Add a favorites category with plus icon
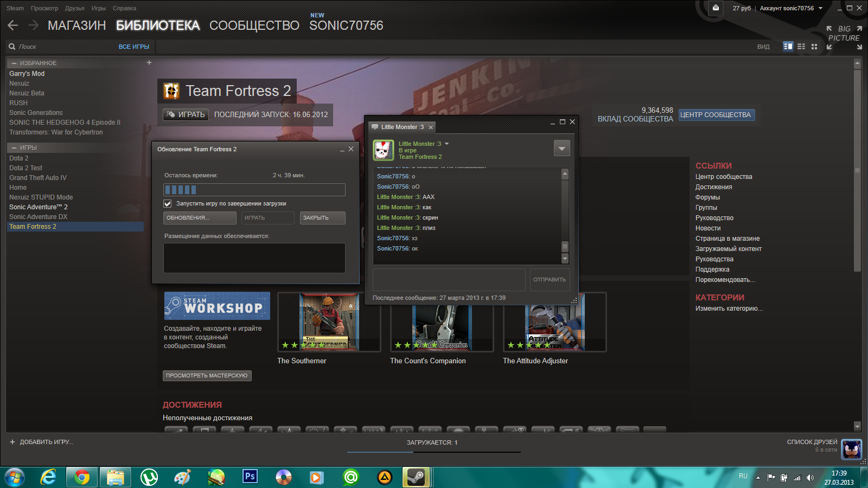Screen dimensions: 868x488 [149, 62]
